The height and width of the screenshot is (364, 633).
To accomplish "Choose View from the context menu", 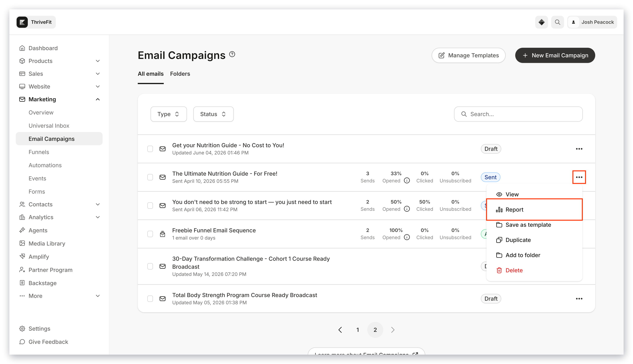I will pos(534,194).
